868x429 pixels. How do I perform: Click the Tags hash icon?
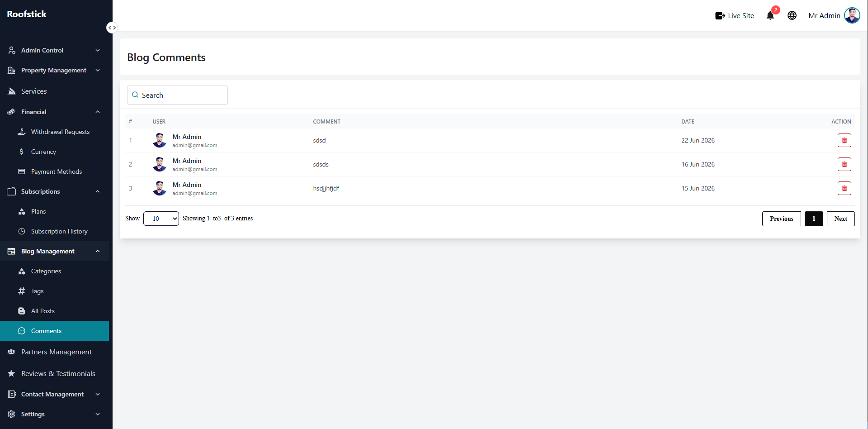point(22,291)
